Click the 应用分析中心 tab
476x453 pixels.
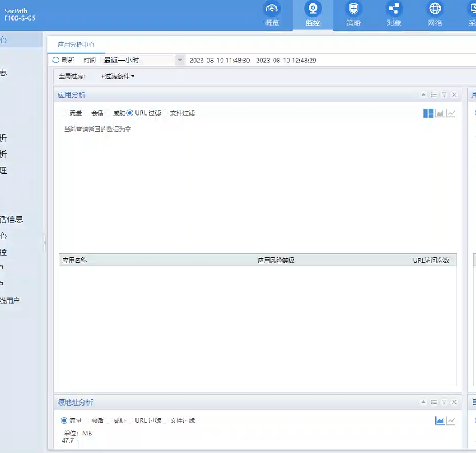(x=76, y=45)
